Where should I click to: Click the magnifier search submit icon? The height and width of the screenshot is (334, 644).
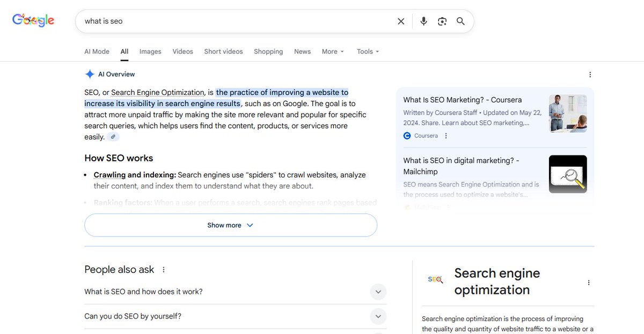click(460, 21)
